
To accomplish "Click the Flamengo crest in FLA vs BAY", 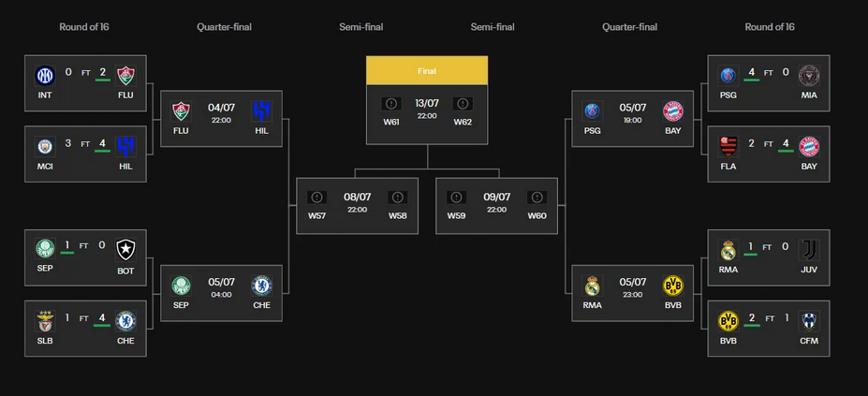I will click(728, 146).
